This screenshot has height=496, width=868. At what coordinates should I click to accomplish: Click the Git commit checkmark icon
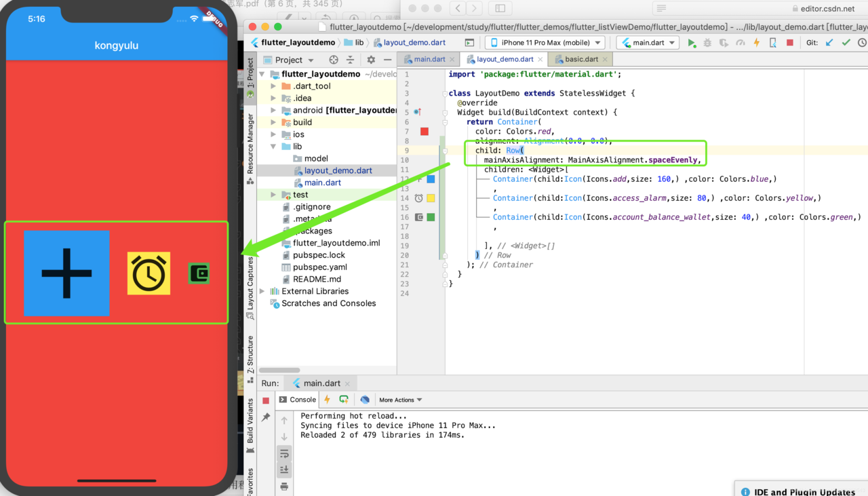846,43
